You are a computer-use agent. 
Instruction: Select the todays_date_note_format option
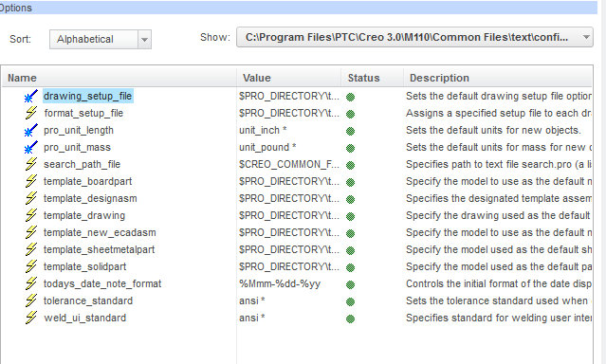click(102, 283)
